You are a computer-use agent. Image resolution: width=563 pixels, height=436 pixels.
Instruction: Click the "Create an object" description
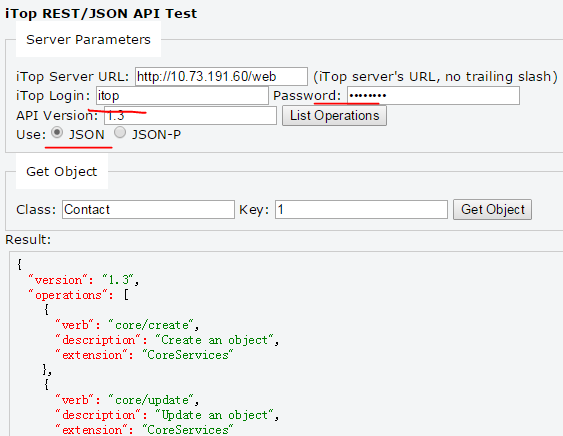coord(214,340)
